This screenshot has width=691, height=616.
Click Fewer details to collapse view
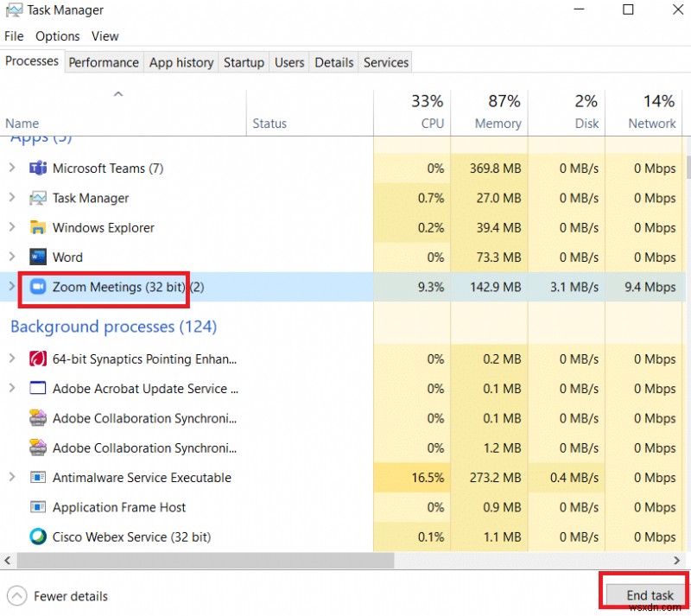[57, 596]
